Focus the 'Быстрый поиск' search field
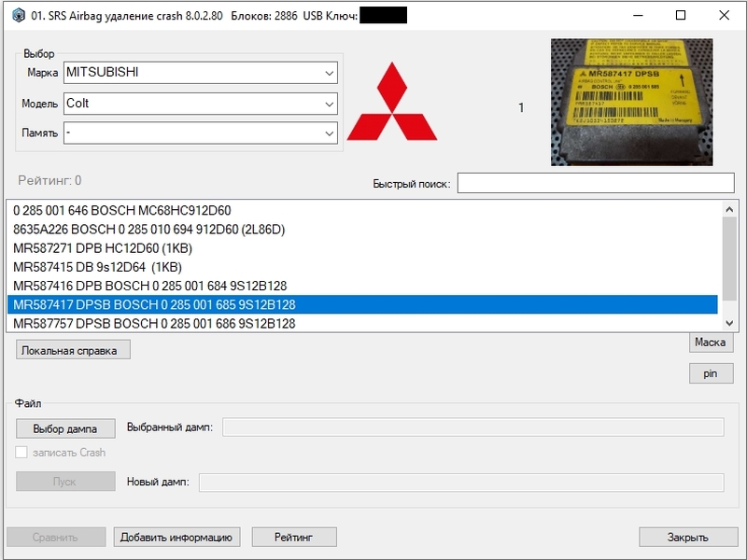This screenshot has height=560, width=747. coord(596,183)
